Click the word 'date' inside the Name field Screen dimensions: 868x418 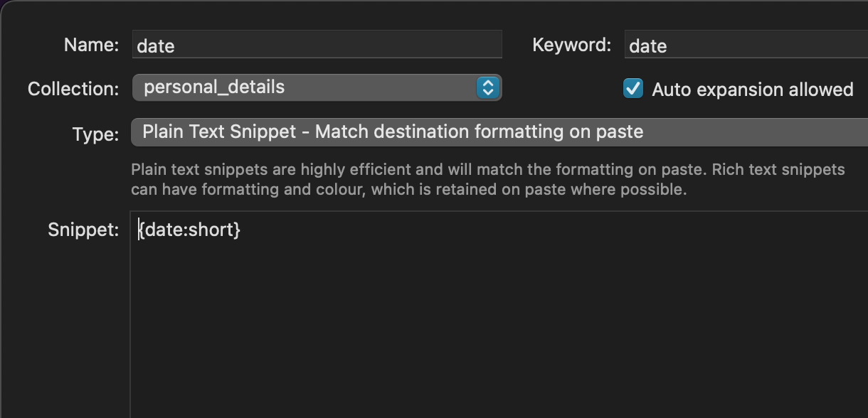click(155, 46)
